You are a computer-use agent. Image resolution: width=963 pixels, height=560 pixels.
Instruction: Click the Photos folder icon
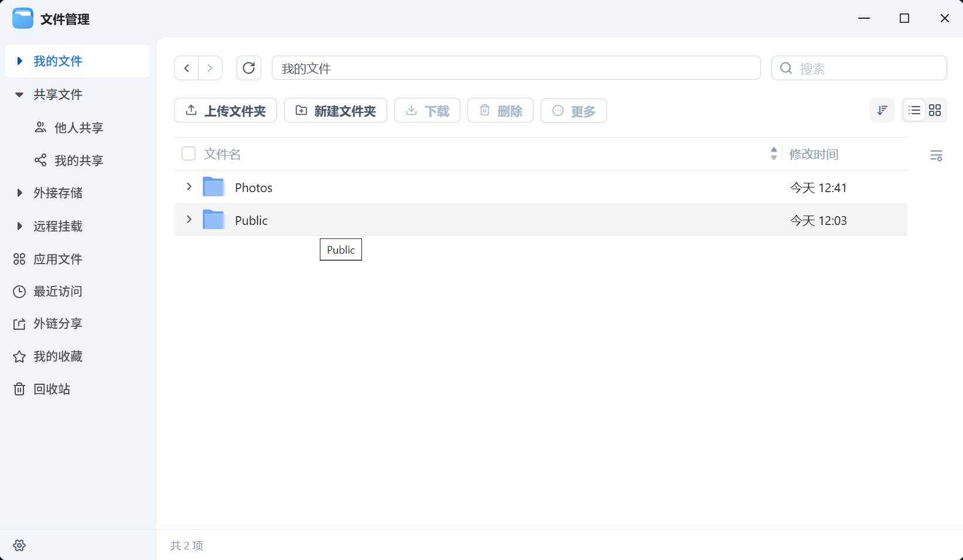click(x=214, y=187)
